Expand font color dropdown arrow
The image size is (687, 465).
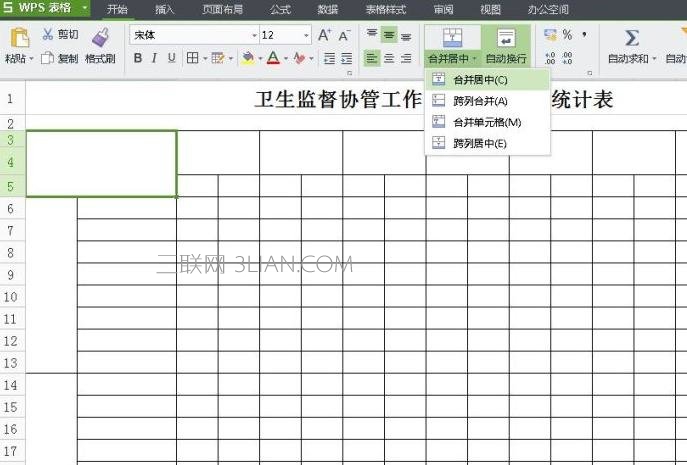click(x=286, y=58)
